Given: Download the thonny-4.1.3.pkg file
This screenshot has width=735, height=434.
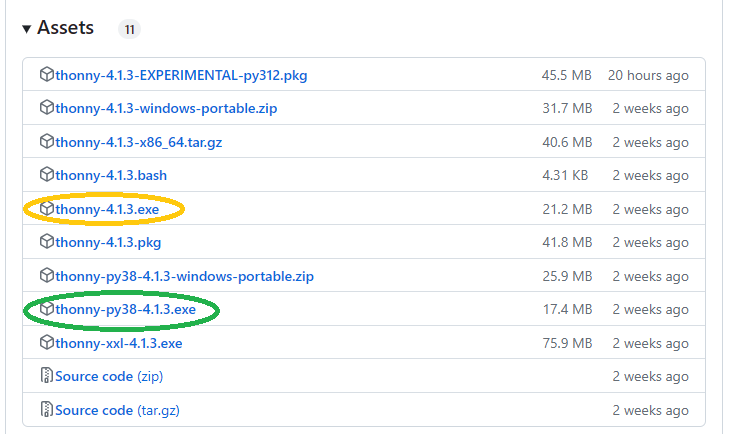Looking at the screenshot, I should (x=108, y=243).
